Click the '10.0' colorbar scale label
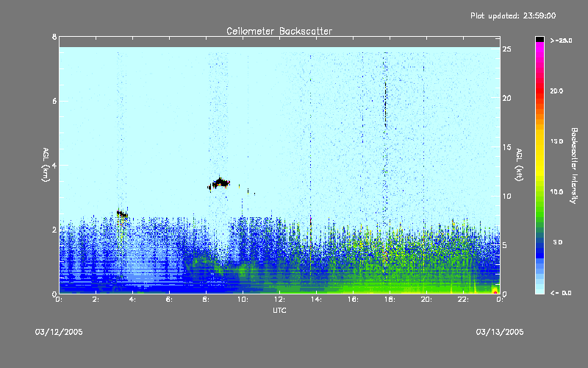Viewport: 588px width, 368px height. pos(556,192)
